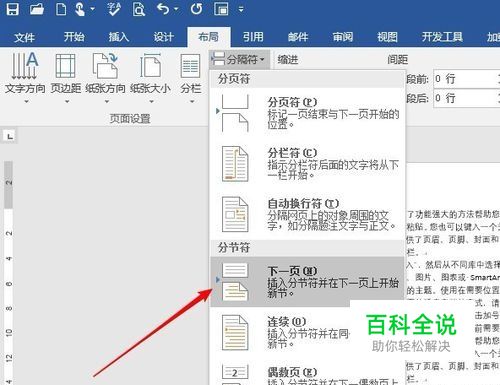Viewport: 500px width, 385px height.
Task: Switch to the 审阅 tab
Action: (x=342, y=37)
